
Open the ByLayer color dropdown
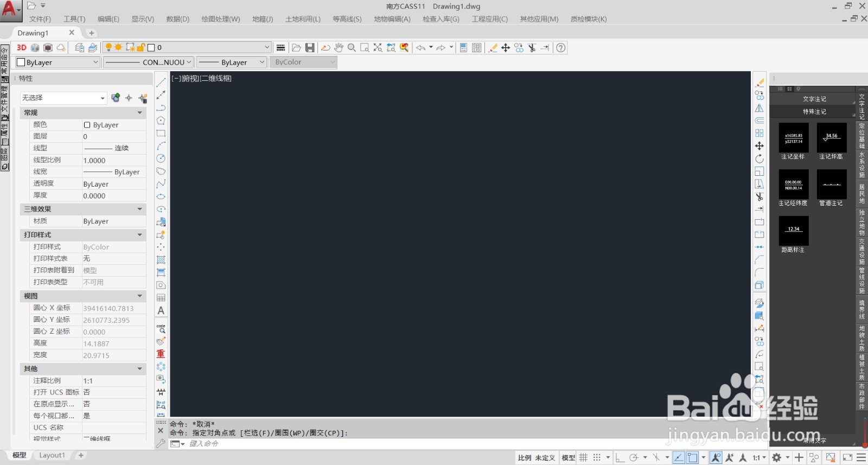[x=58, y=62]
